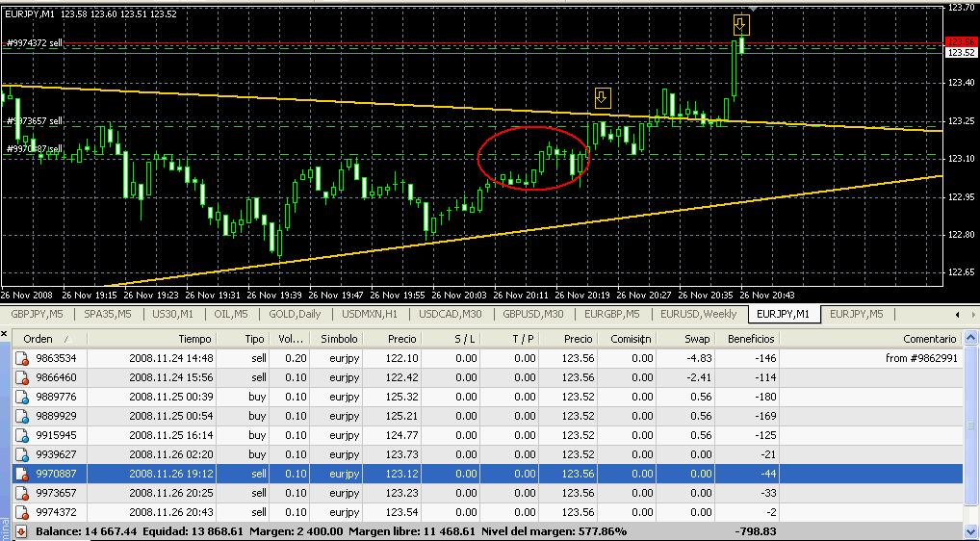This screenshot has width=980, height=541.
Task: Click the Tiempo column header
Action: (x=193, y=339)
